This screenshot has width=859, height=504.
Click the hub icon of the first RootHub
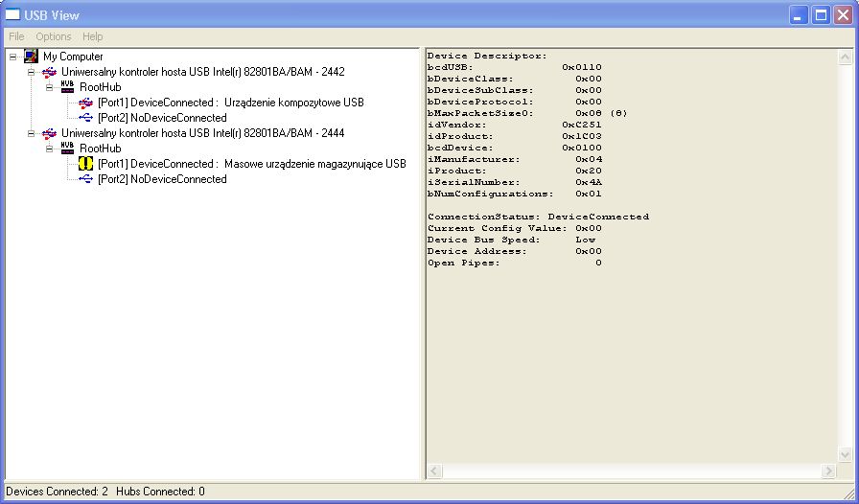point(67,86)
